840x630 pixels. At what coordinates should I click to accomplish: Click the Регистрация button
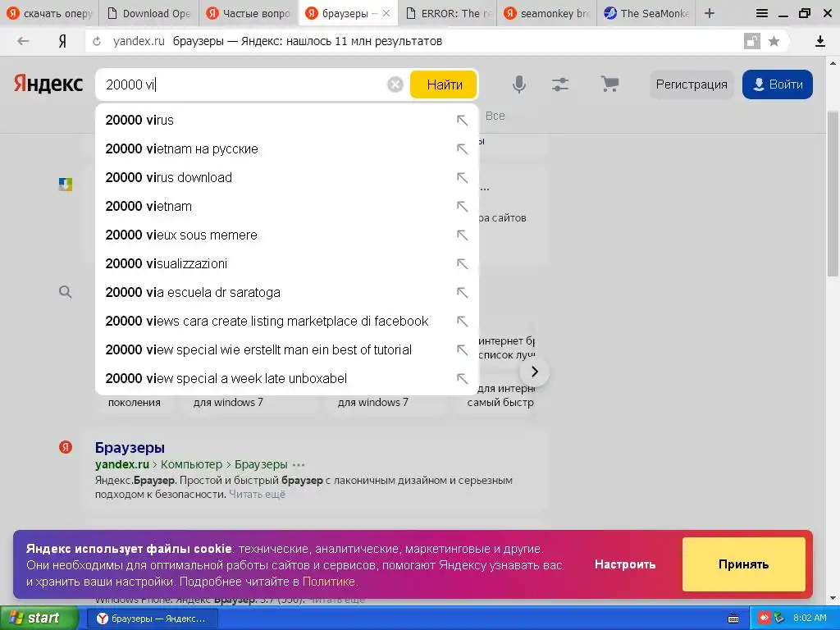click(691, 84)
